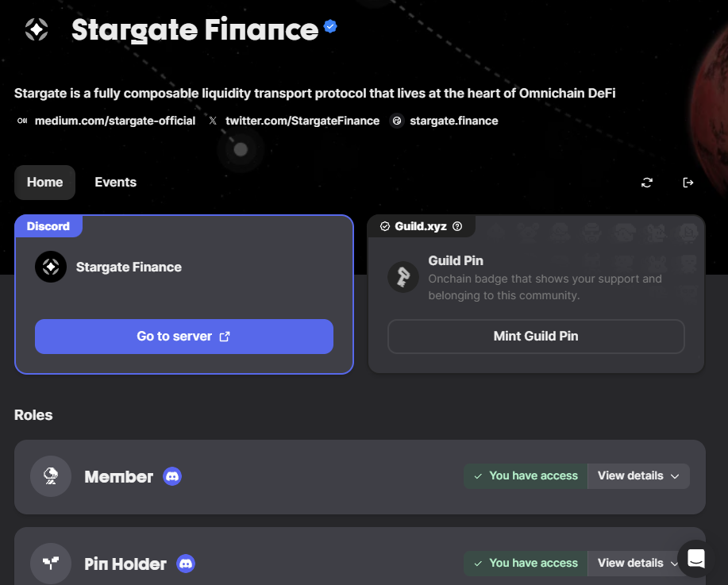Click the Stargate Finance logo in Discord card

[50, 267]
